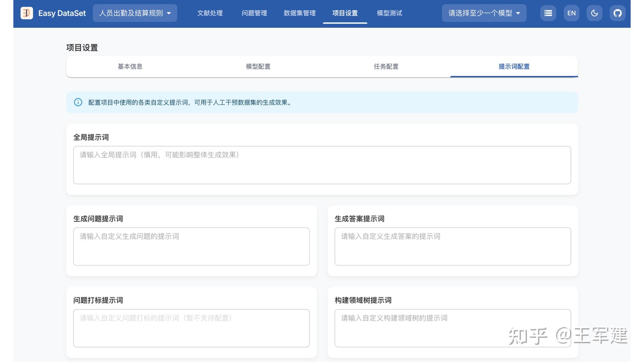Navigate to 问题管理
Image resolution: width=644 pixels, height=362 pixels.
coord(254,13)
